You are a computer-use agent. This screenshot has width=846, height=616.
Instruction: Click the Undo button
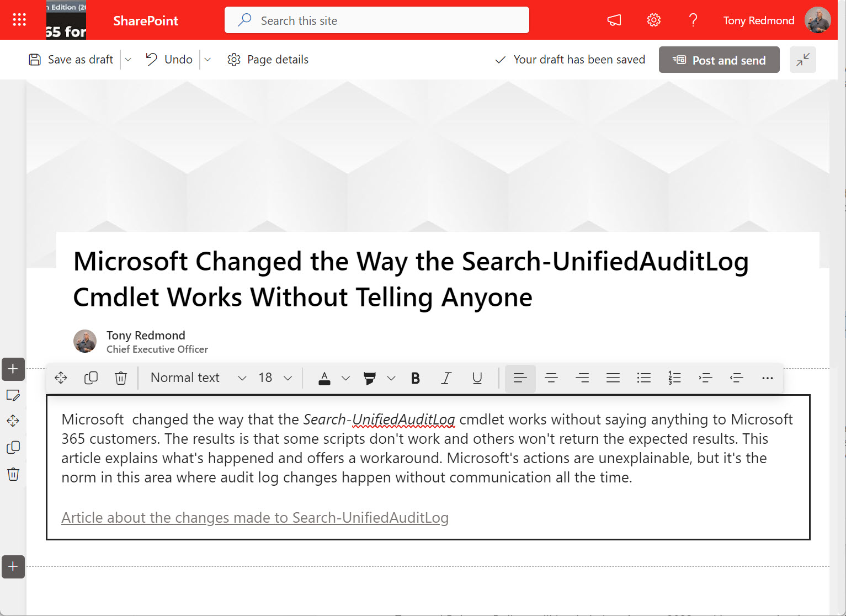pos(169,60)
